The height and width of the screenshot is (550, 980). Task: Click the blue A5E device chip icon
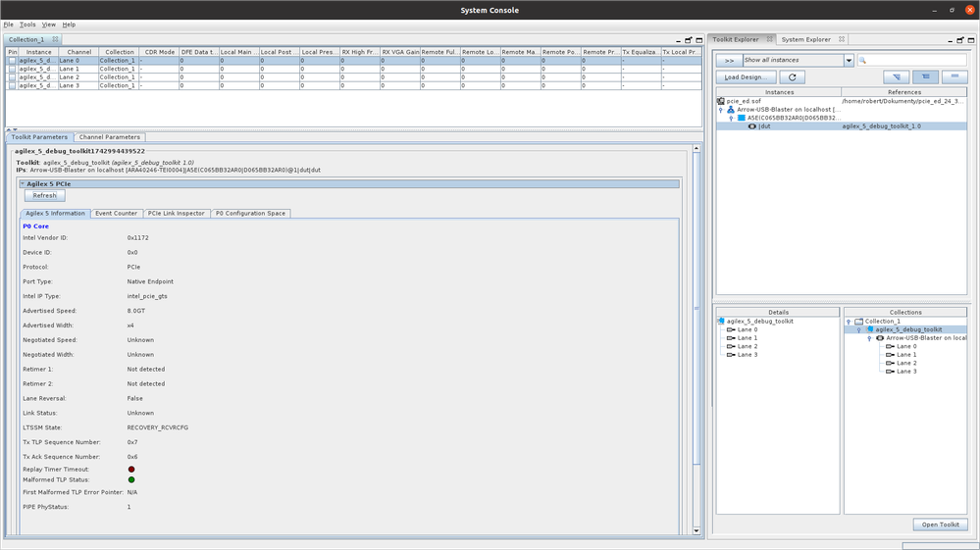point(742,118)
